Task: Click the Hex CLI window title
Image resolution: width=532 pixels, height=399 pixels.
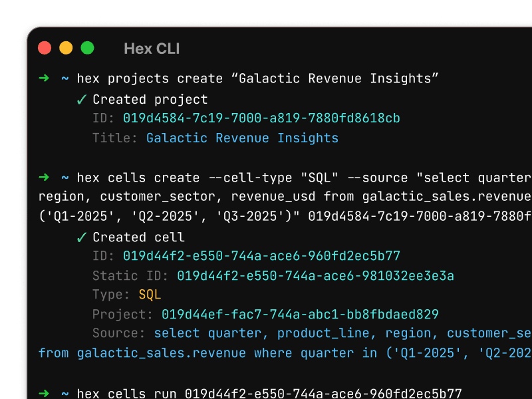Action: click(x=152, y=49)
